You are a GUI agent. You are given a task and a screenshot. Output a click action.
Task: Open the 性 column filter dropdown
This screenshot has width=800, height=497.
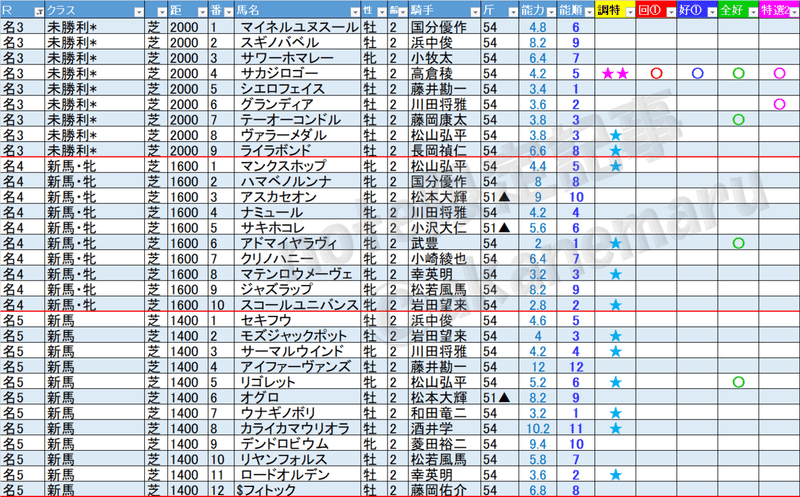click(x=381, y=12)
